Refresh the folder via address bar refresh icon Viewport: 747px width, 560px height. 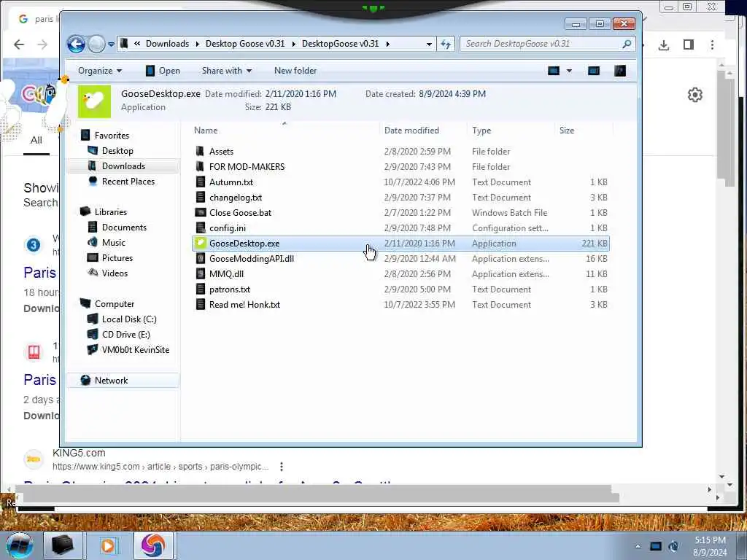coord(446,44)
